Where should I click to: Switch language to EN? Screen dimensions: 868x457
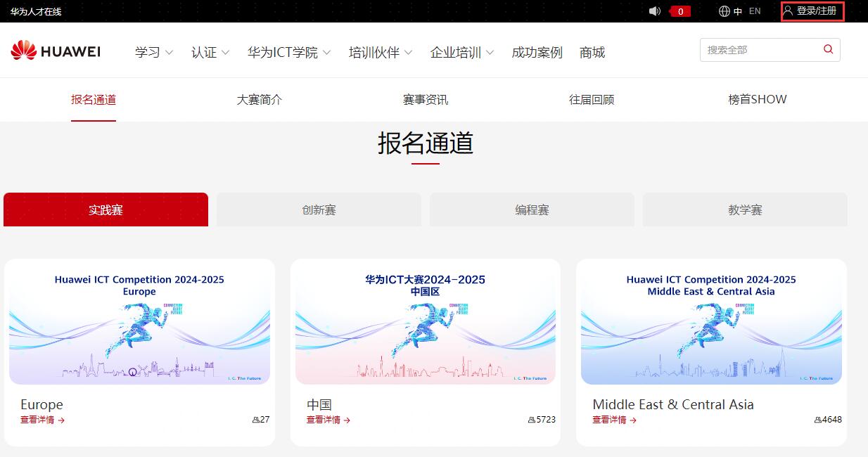pyautogui.click(x=755, y=11)
